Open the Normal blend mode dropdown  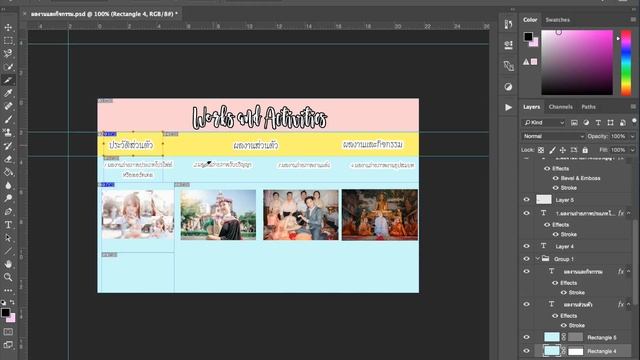click(553, 136)
